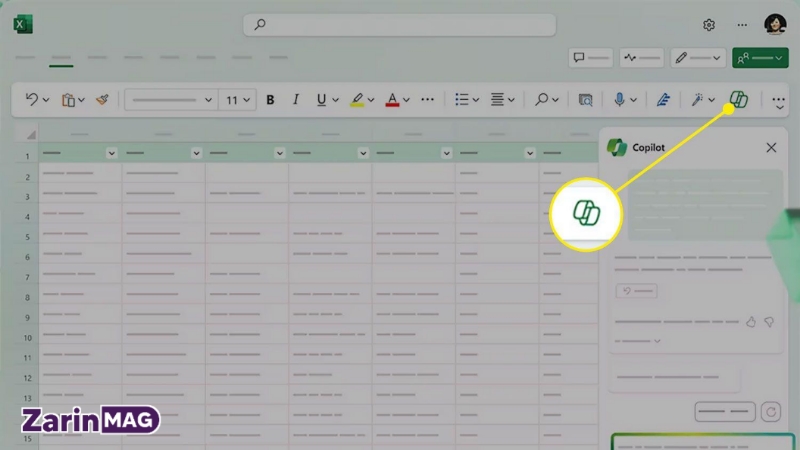
Task: Close the Copilot pane
Action: [771, 148]
